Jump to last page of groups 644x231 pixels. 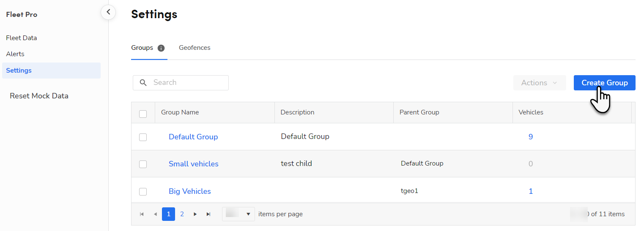point(208,214)
